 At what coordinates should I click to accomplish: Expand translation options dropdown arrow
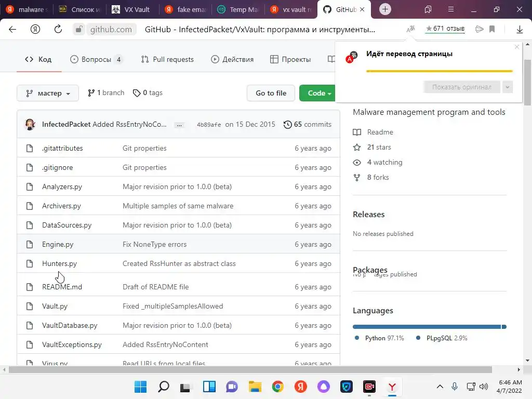tap(508, 87)
